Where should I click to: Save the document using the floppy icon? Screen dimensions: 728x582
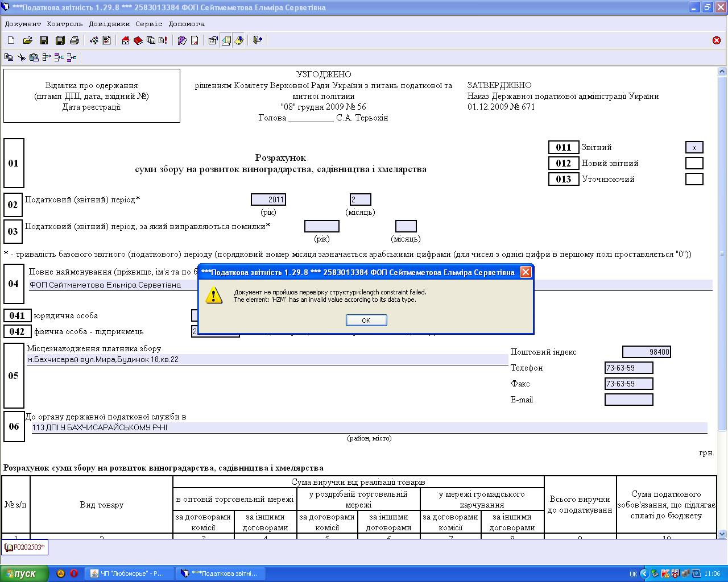click(44, 40)
